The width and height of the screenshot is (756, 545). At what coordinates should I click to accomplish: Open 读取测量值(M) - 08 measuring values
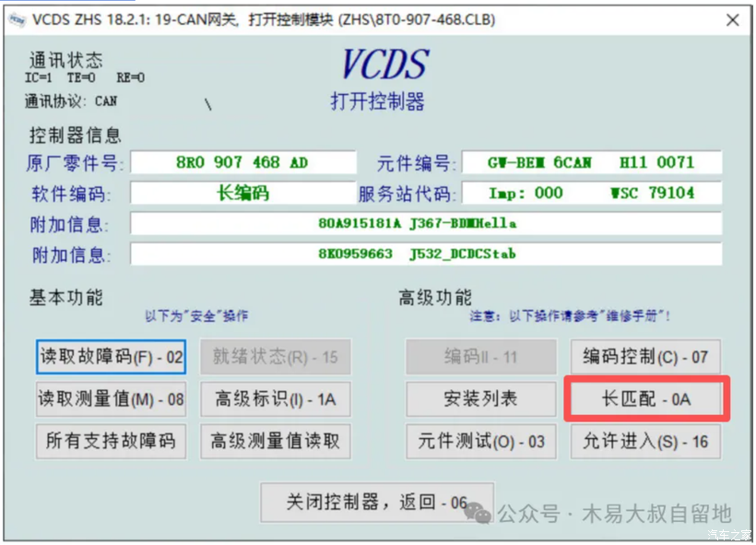111,399
